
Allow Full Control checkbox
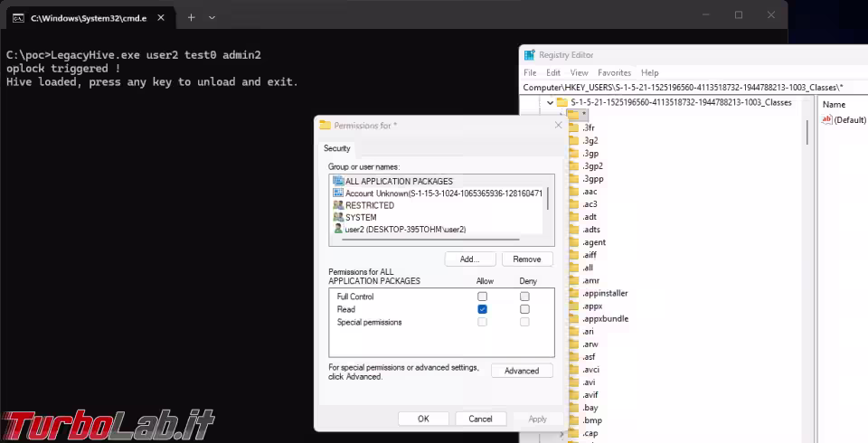[x=482, y=297]
